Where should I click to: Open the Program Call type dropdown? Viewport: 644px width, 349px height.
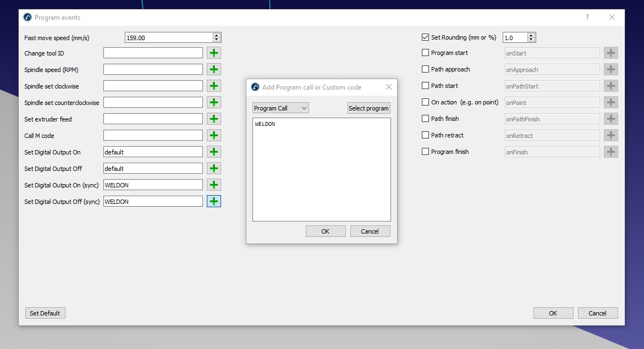click(280, 108)
